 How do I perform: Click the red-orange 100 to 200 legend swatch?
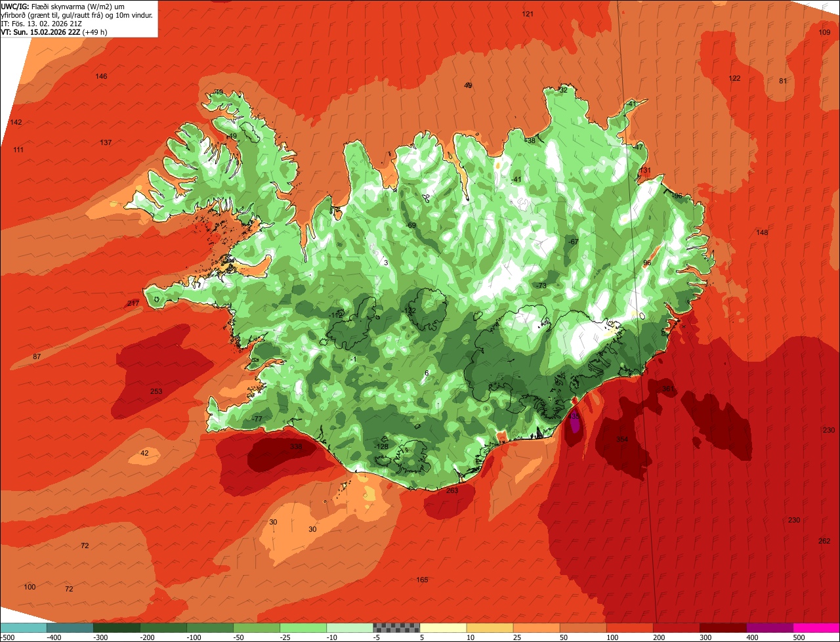point(629,628)
